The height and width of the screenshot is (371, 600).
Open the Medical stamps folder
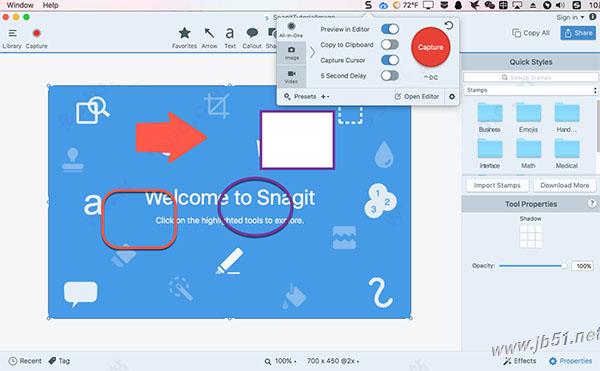pos(567,154)
